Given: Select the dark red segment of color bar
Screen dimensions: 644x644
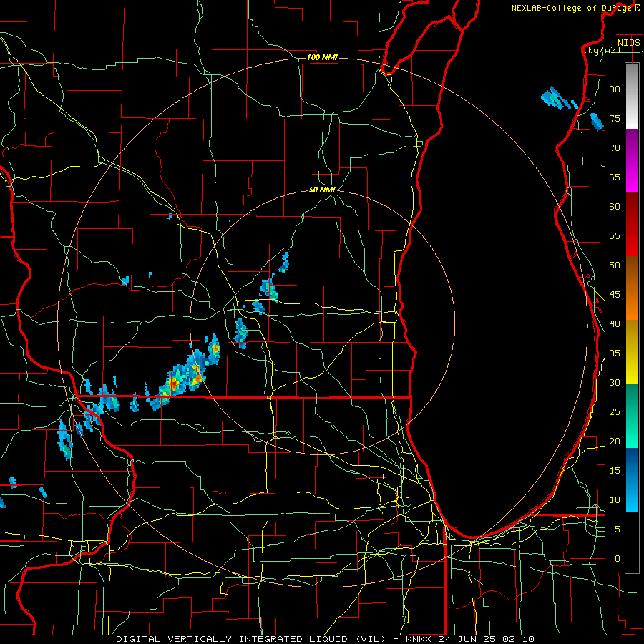Looking at the screenshot, I should pos(632,225).
